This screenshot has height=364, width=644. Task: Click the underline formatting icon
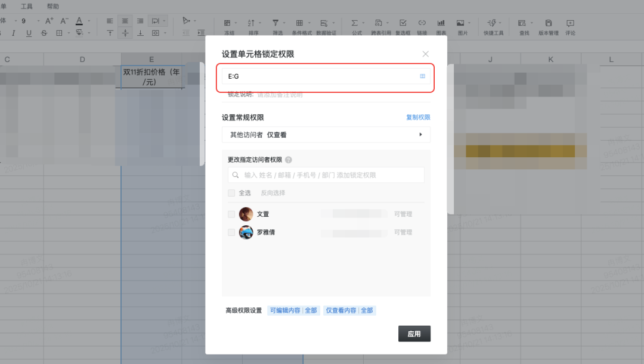point(29,33)
